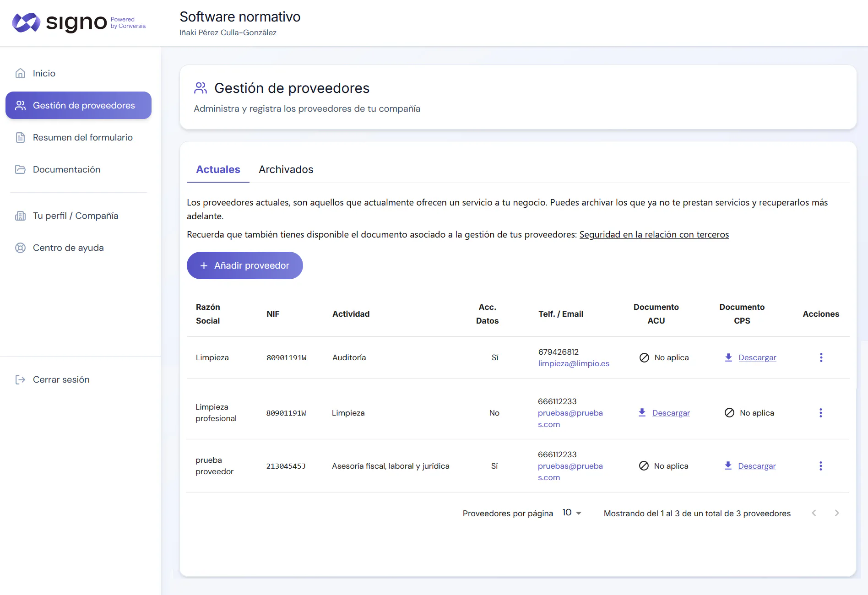This screenshot has height=595, width=868.
Task: Open Seguridad en la relación con terceros link
Action: click(654, 234)
